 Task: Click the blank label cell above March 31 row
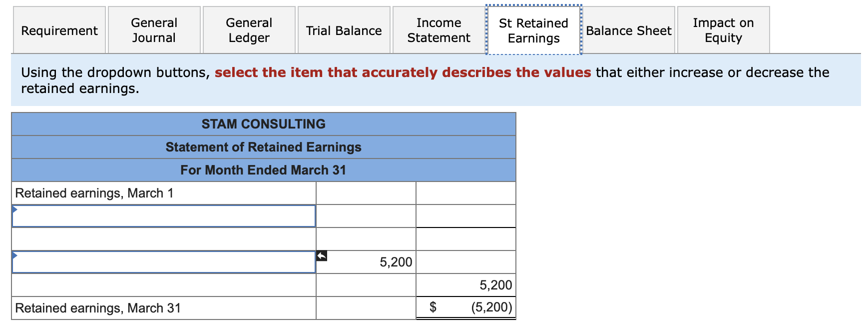click(164, 285)
